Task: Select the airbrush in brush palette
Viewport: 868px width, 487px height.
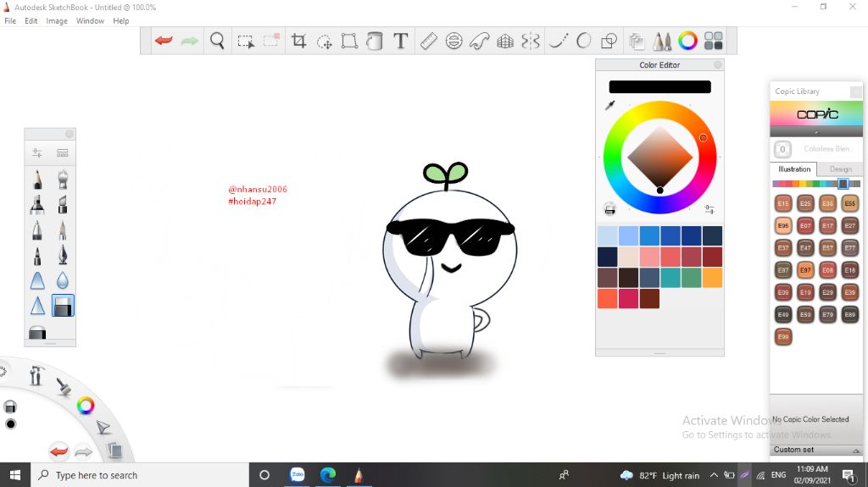Action: 63,180
